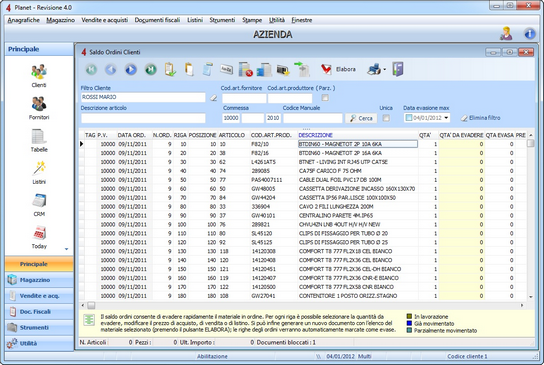The image size is (544, 365).
Task: Open Stampe menu
Action: [252, 20]
